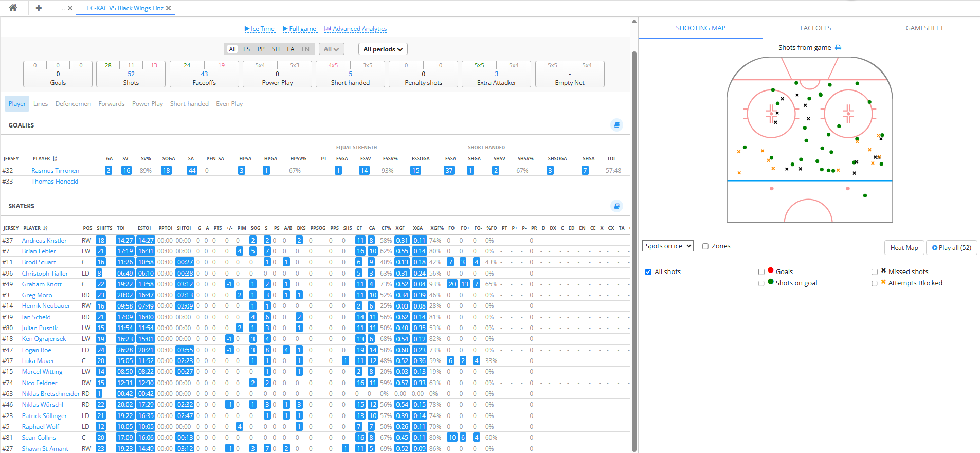Open the All periods dropdown
This screenshot has width=980, height=453.
tap(383, 49)
